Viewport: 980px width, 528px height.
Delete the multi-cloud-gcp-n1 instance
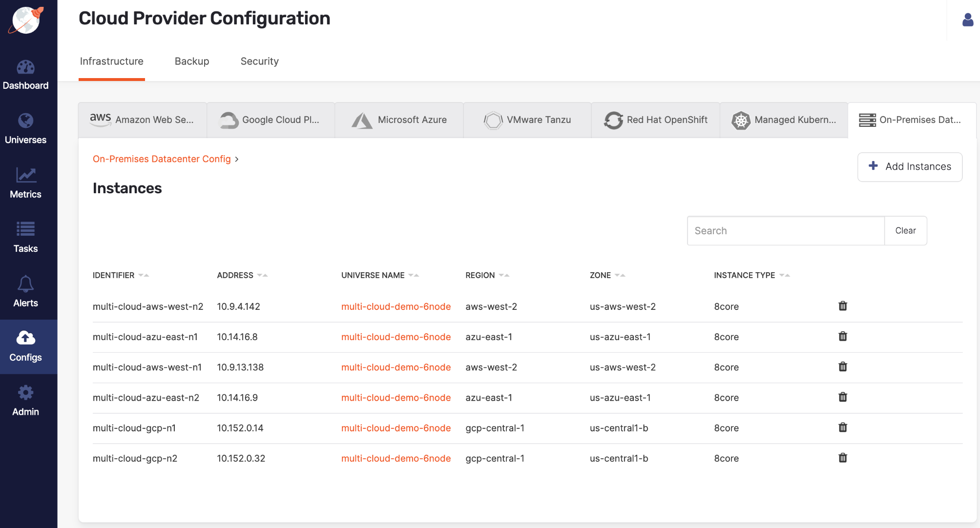point(843,427)
